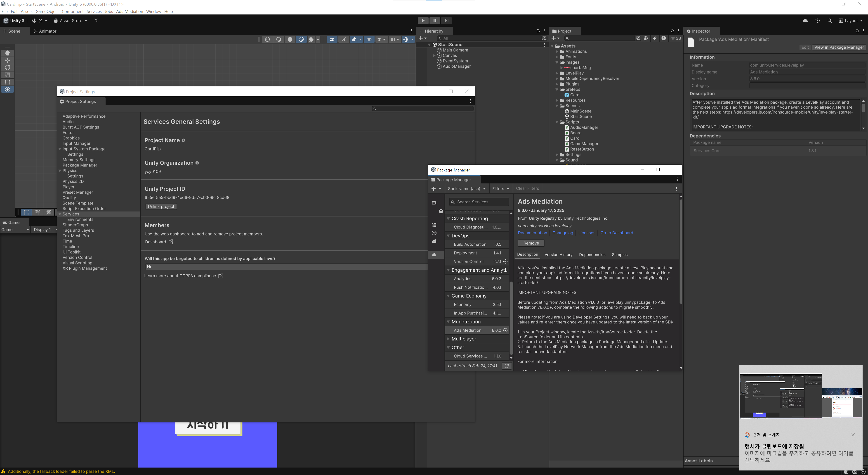Image resolution: width=868 pixels, height=475 pixels.
Task: Open the Ads Mediation menu
Action: tap(129, 12)
